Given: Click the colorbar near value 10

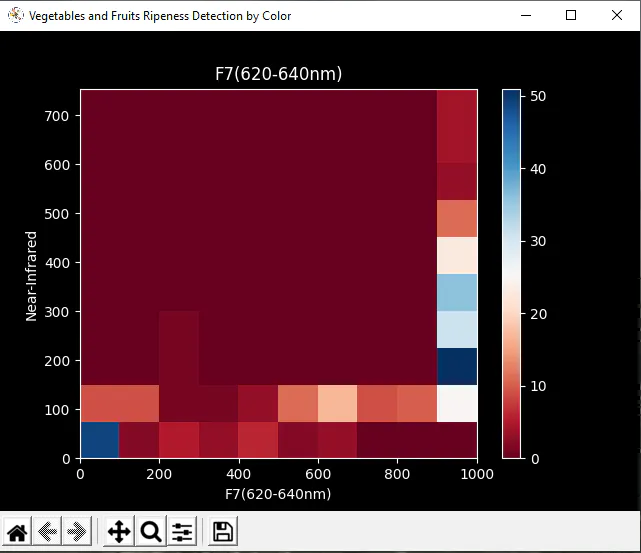Looking at the screenshot, I should 511,386.
